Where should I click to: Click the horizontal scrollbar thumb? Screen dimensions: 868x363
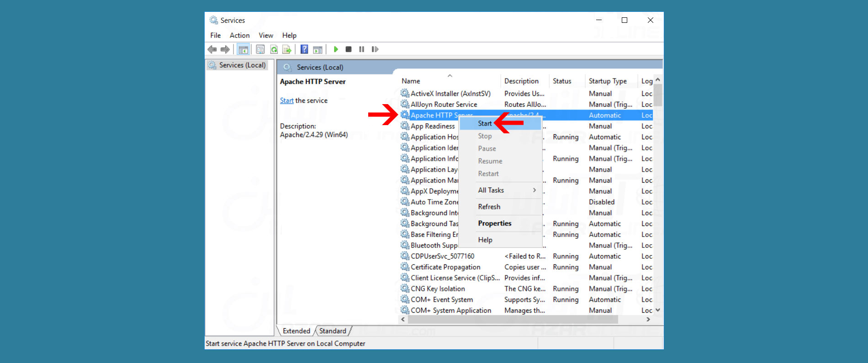coord(513,320)
